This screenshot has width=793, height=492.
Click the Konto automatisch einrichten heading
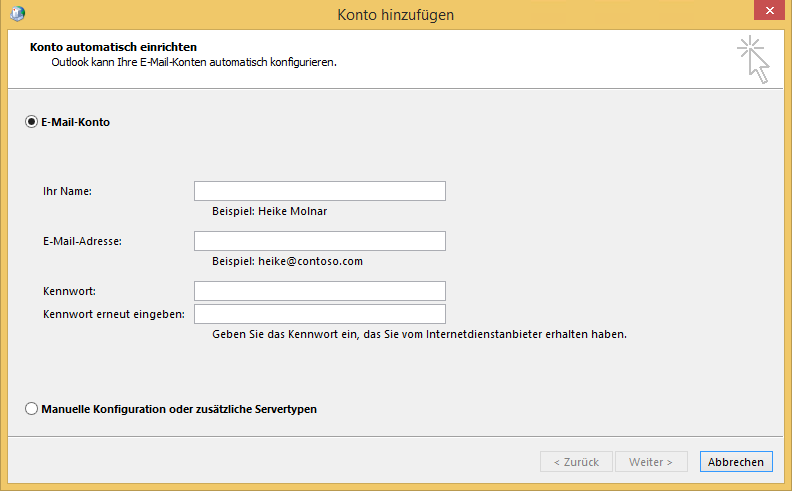tap(113, 47)
